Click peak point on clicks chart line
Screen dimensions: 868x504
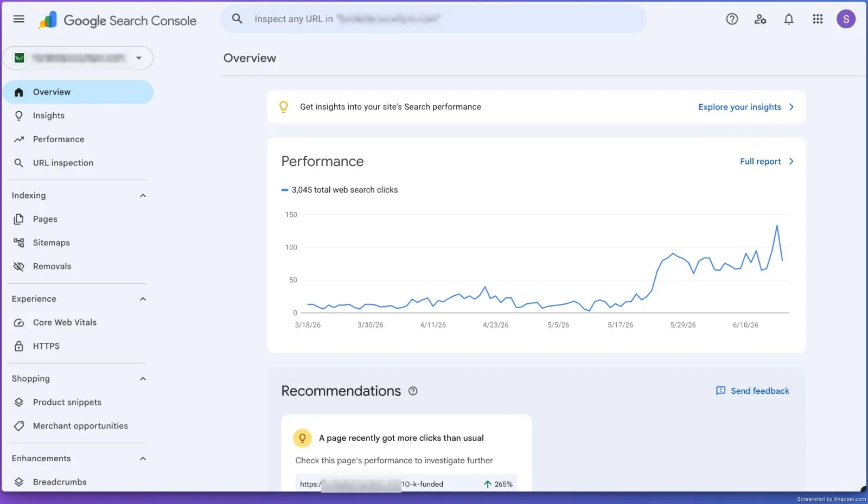tap(777, 225)
